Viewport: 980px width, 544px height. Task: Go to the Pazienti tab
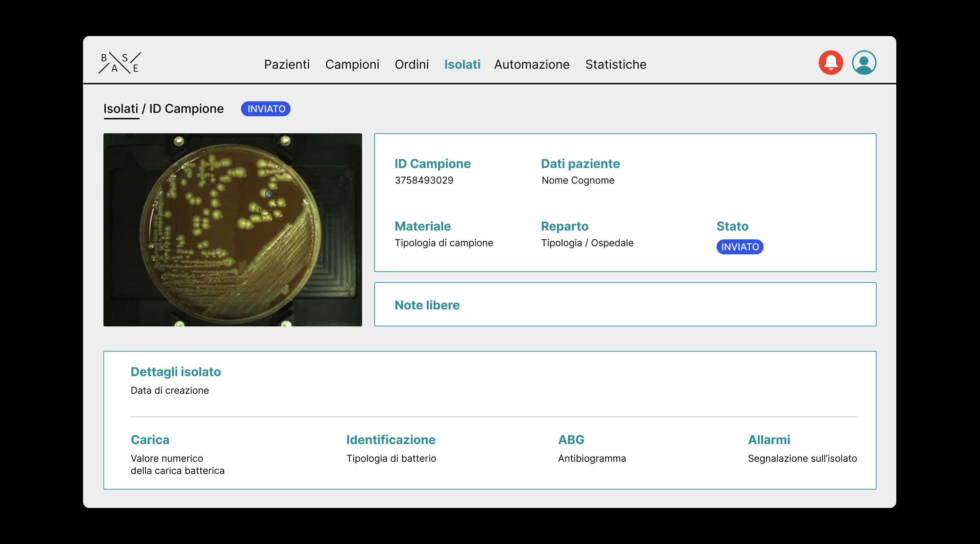tap(287, 64)
